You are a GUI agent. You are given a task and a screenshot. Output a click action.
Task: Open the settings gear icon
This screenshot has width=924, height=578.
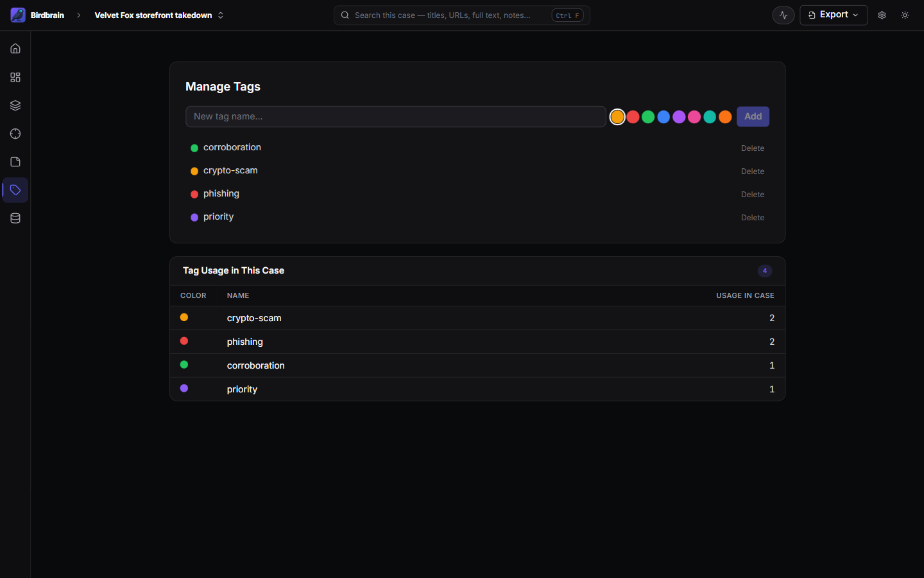[882, 15]
